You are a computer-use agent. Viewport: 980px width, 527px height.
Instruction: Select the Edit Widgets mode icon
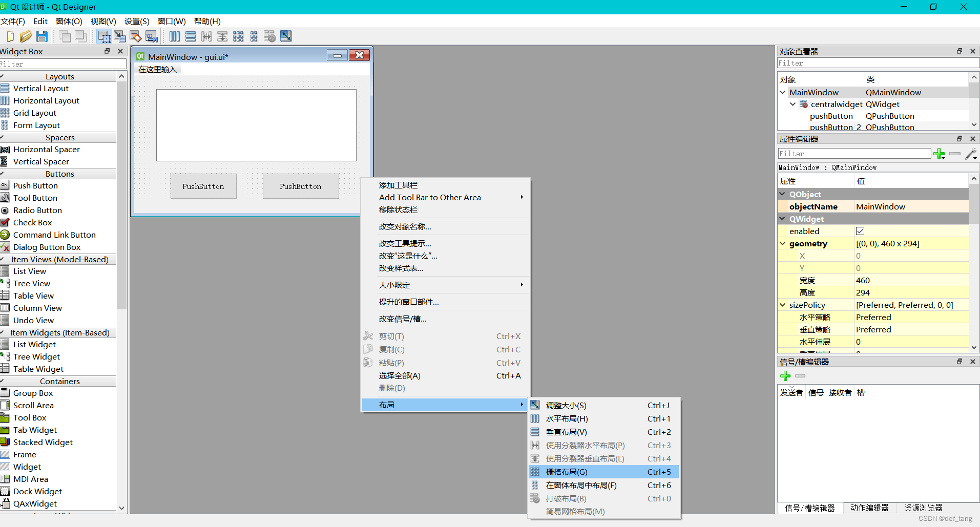pyautogui.click(x=104, y=36)
